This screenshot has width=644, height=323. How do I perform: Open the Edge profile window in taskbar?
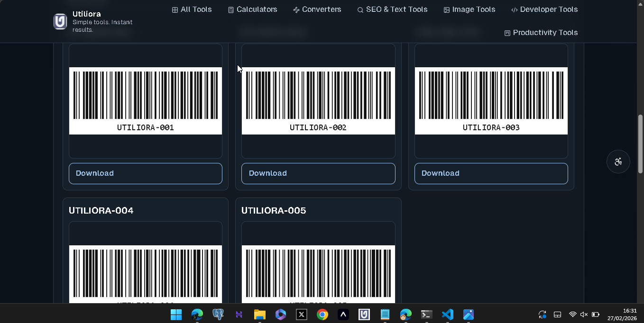[406, 314]
